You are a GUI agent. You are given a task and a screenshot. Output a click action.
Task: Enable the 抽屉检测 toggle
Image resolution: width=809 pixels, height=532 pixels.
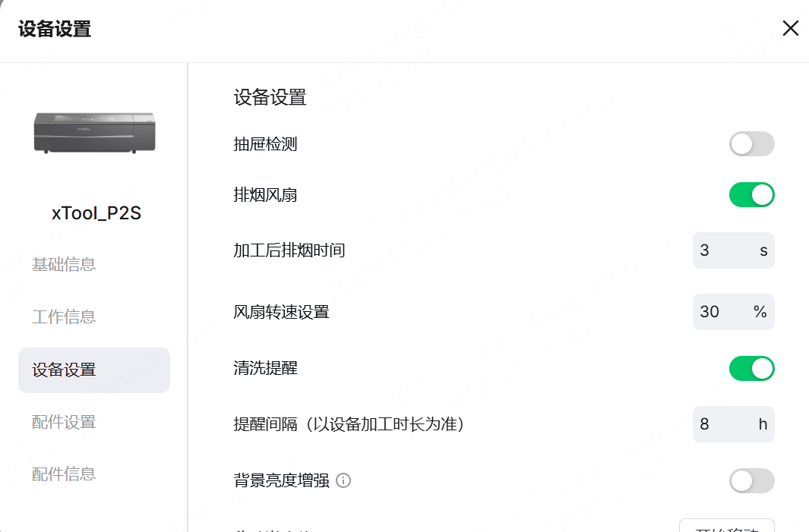pos(751,143)
